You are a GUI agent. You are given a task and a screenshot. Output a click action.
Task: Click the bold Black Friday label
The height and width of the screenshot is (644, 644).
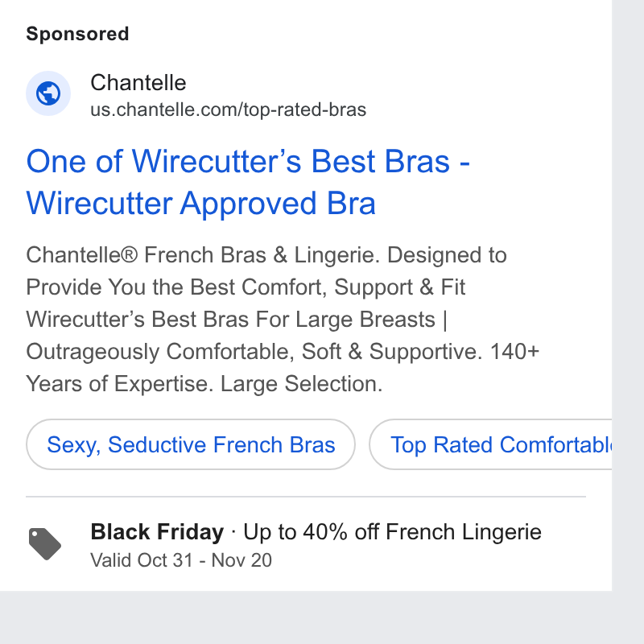[157, 532]
